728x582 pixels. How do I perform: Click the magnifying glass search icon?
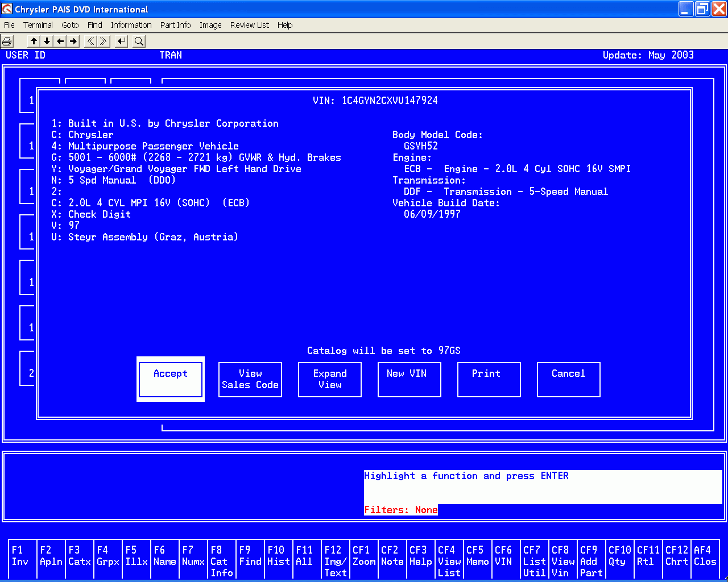[139, 41]
